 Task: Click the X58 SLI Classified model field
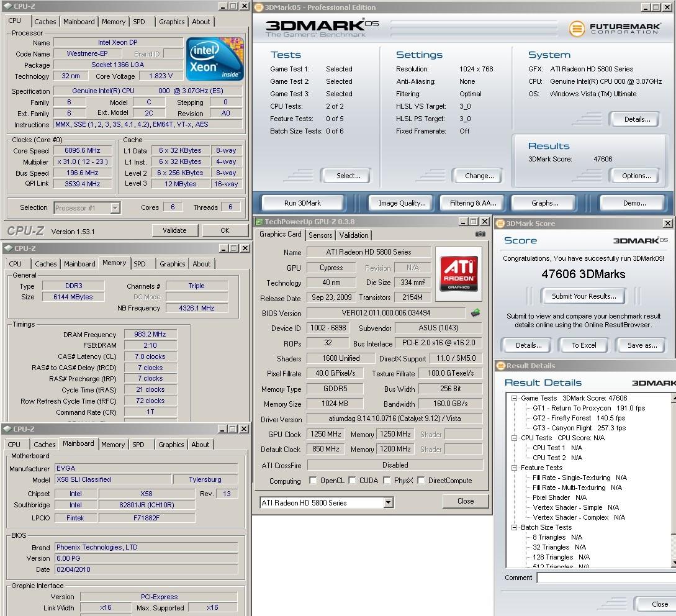click(x=114, y=479)
